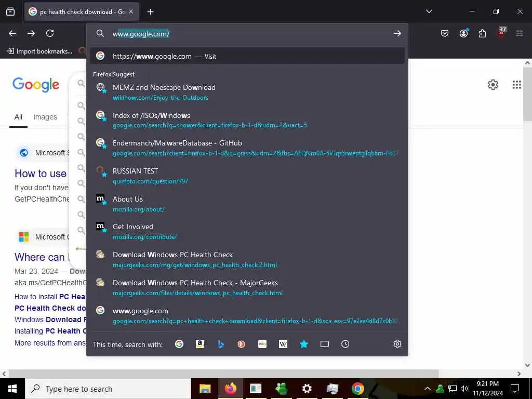This screenshot has width=532, height=399.
Task: Open Save to Pocket icon
Action: pyautogui.click(x=445, y=33)
